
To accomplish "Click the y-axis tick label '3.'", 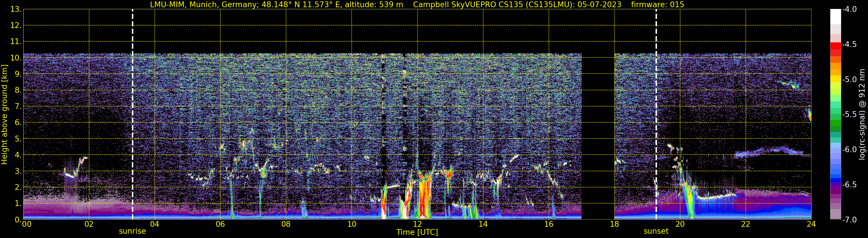I will pyautogui.click(x=18, y=171).
